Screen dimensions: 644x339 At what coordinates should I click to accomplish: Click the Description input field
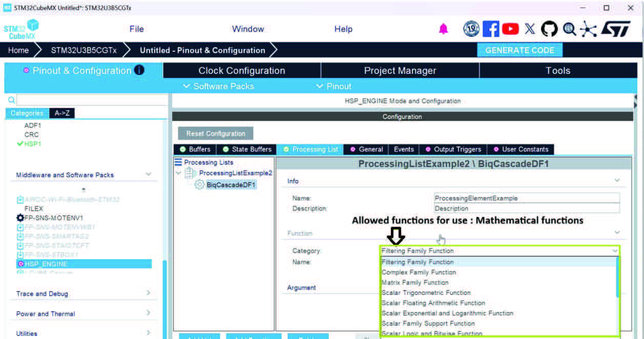pyautogui.click(x=527, y=208)
